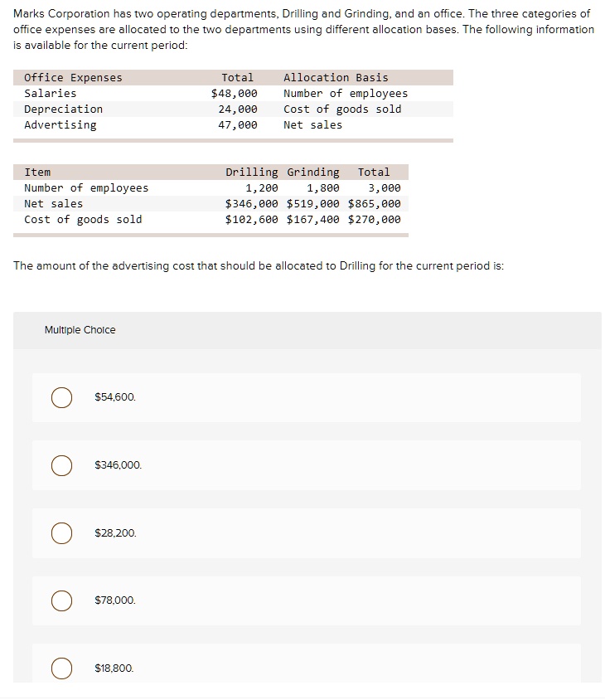
Task: Click the Depreciation row label
Action: point(63,109)
